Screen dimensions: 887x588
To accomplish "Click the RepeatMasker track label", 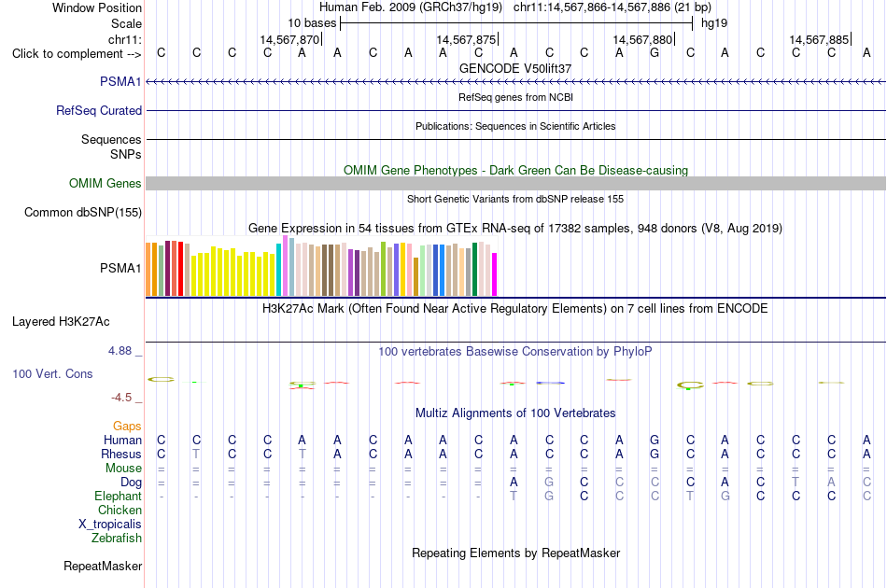I will click(x=103, y=566).
